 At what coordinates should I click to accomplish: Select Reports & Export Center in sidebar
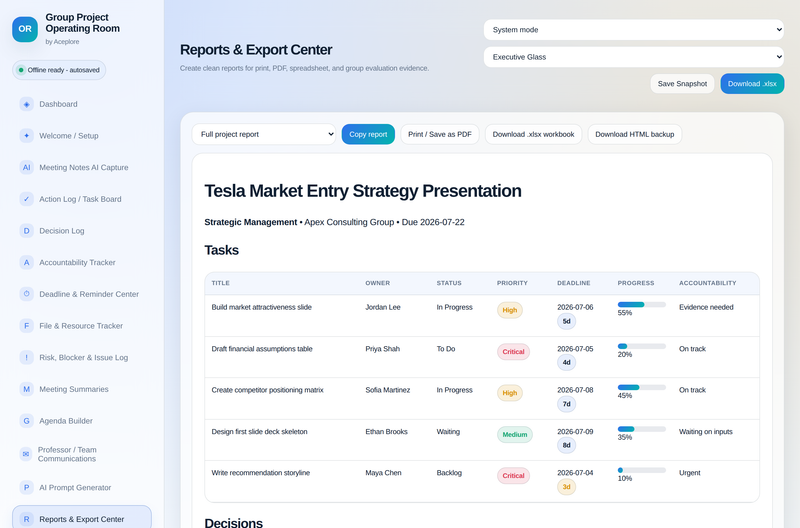[82, 517]
